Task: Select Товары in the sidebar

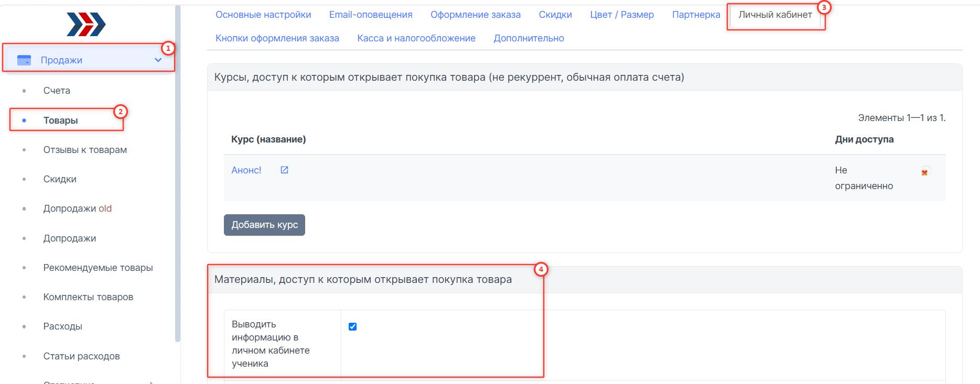Action: [x=60, y=120]
